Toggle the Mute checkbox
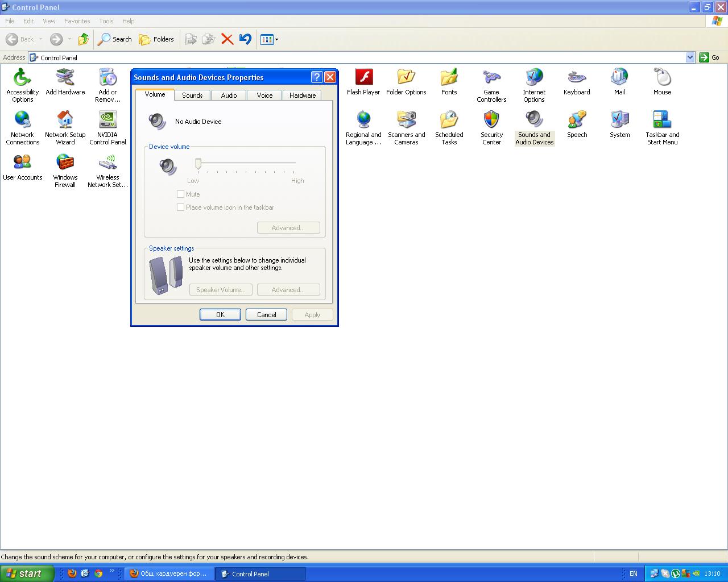 (181, 194)
